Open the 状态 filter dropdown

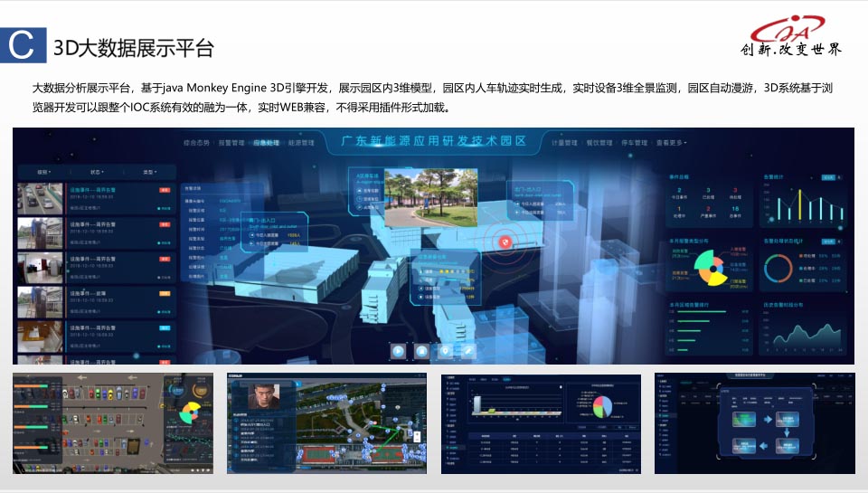(x=96, y=171)
